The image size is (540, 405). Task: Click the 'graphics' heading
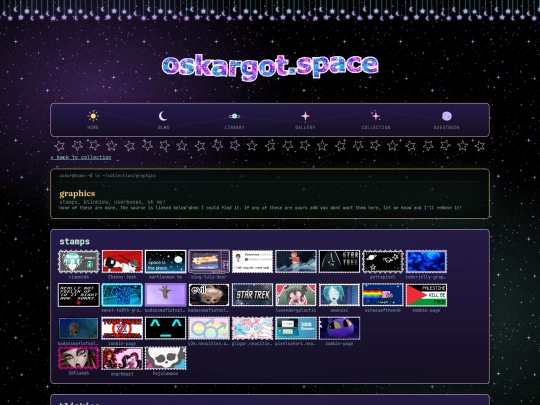[x=77, y=194]
